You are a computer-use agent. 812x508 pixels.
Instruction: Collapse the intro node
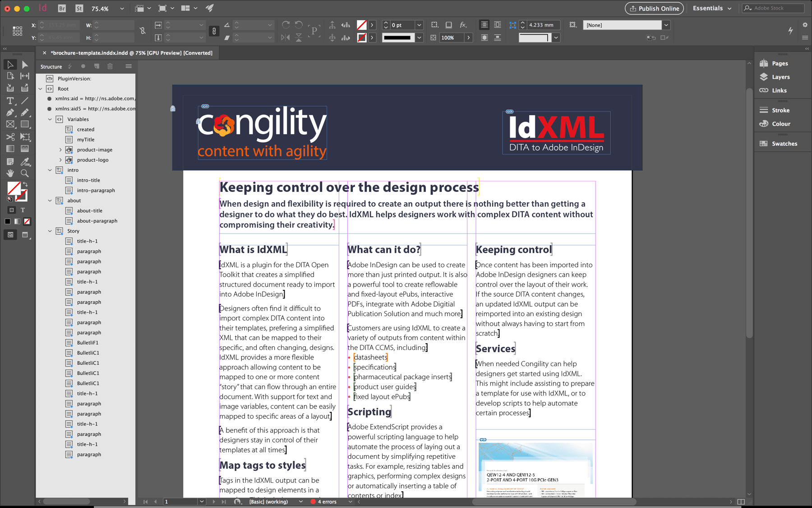tap(50, 170)
